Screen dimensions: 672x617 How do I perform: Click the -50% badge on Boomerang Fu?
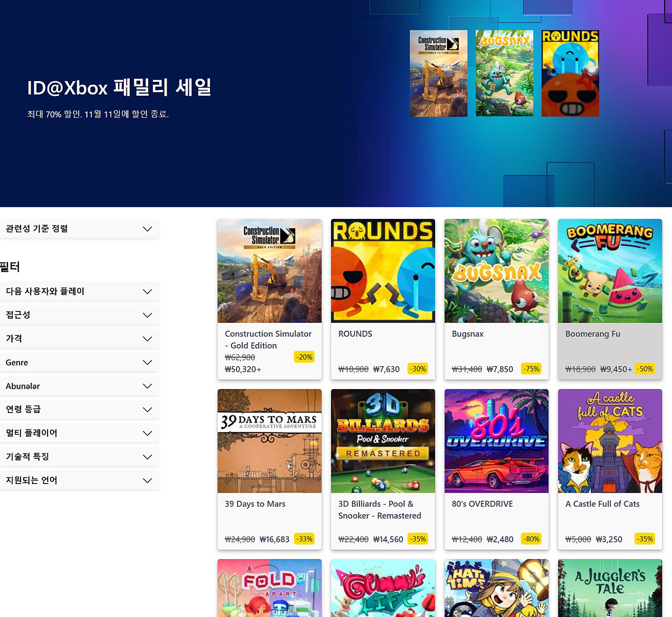click(x=645, y=369)
